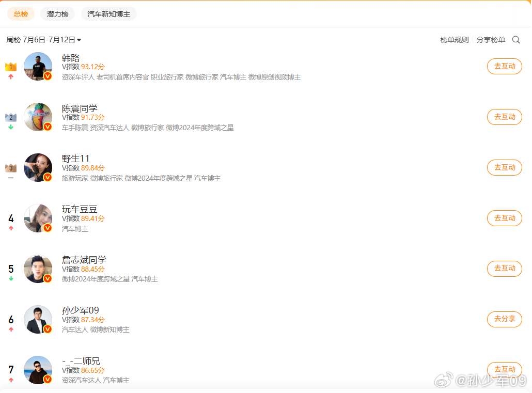Click the verified V badge on 韩路's avatar
This screenshot has width=532, height=393.
pyautogui.click(x=48, y=76)
